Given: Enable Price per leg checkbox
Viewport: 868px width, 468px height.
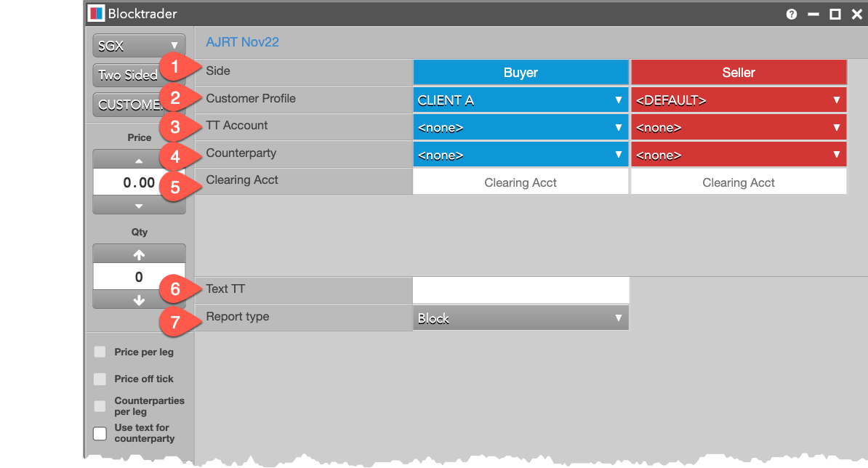Looking at the screenshot, I should [100, 352].
